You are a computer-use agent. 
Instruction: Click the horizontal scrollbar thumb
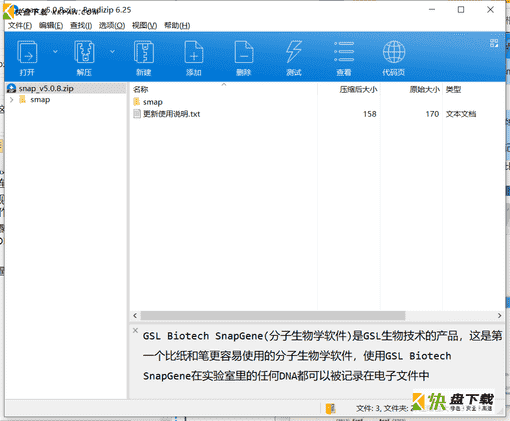273,315
